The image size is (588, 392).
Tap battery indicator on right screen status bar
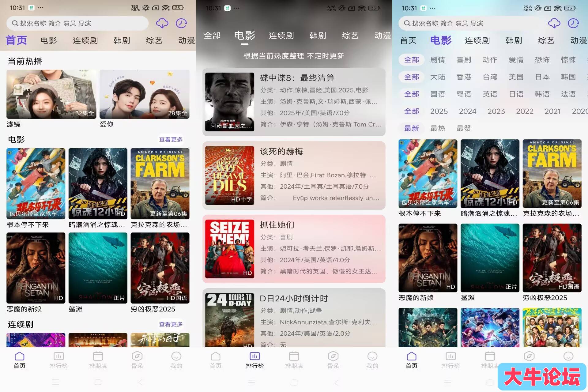pos(570,8)
